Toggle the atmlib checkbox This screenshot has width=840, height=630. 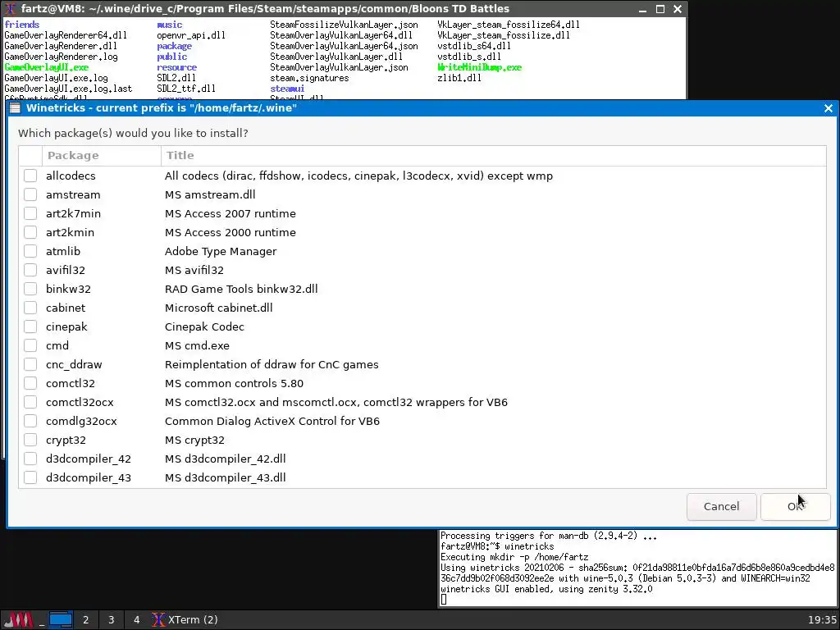point(30,251)
